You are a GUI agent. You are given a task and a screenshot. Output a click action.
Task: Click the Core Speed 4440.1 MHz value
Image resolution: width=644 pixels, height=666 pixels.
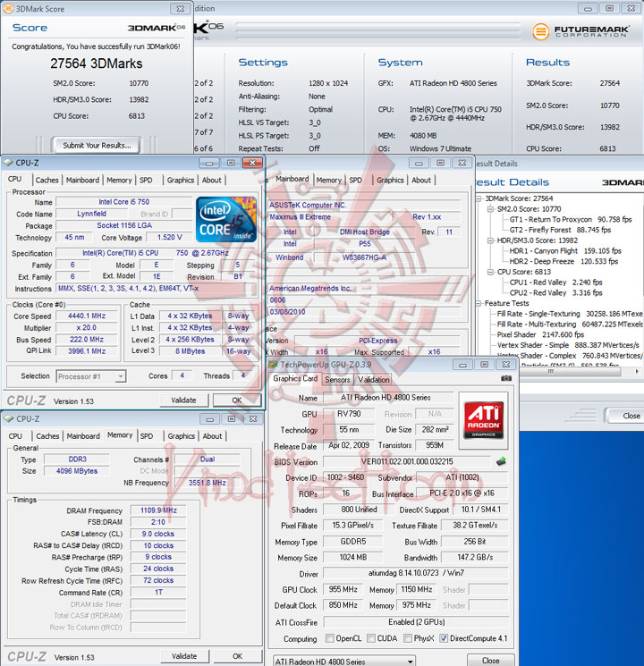point(87,316)
